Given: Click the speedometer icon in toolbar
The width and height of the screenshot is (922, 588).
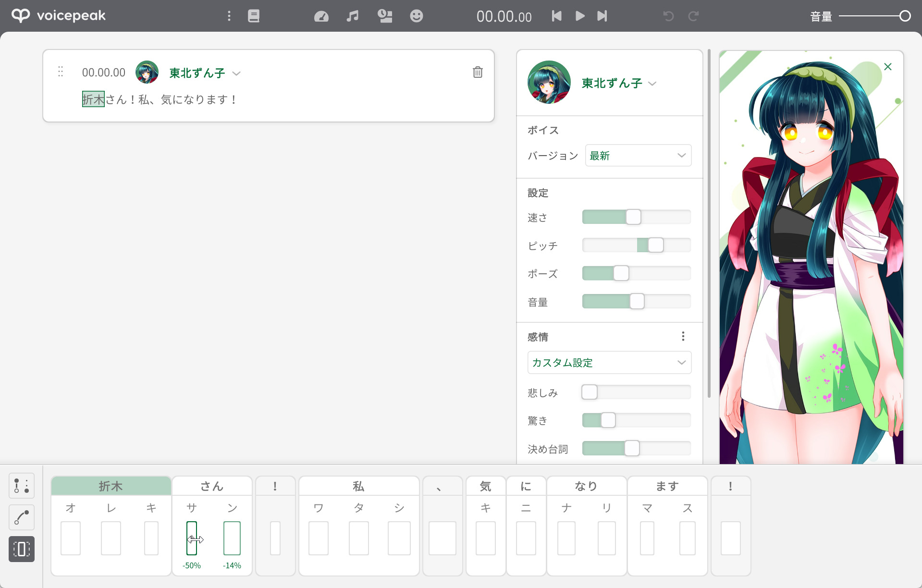Looking at the screenshot, I should pos(321,16).
